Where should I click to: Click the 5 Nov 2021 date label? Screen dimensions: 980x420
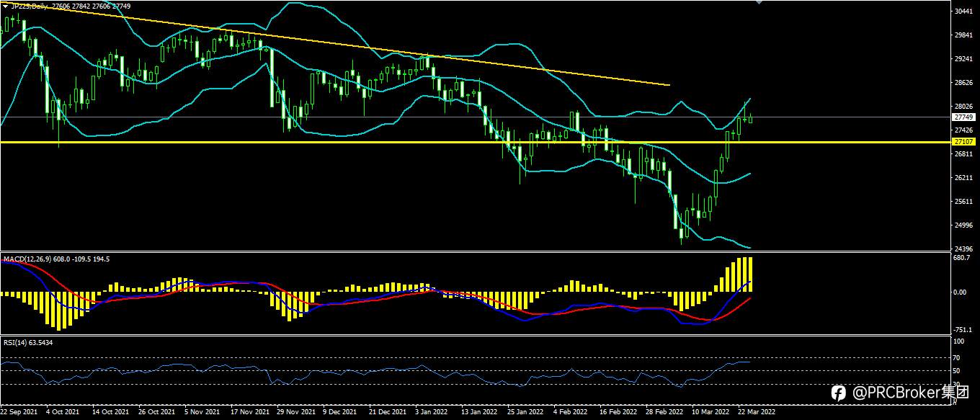(202, 413)
